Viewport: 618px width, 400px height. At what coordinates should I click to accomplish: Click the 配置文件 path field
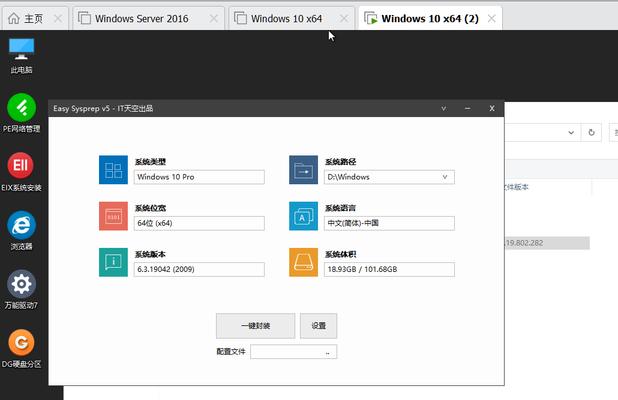coord(294,352)
